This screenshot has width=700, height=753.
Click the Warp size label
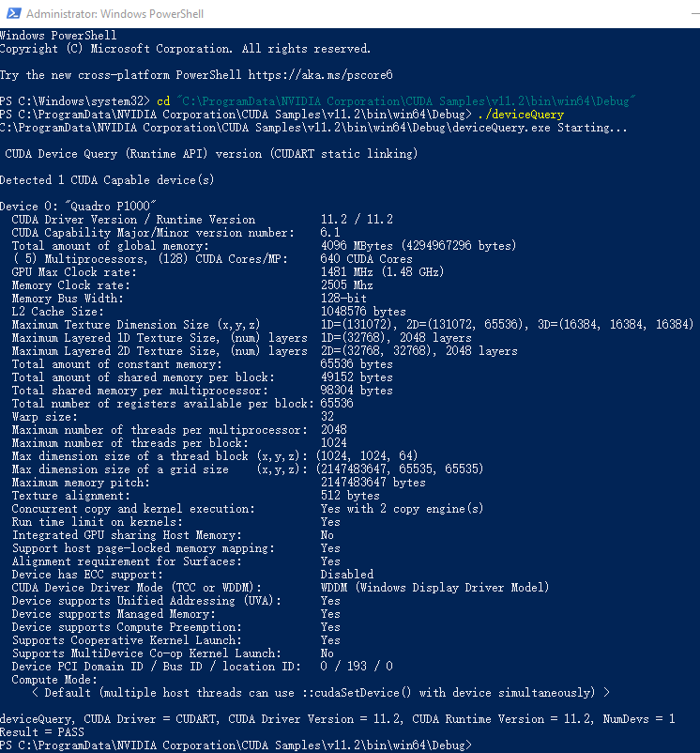coord(44,416)
